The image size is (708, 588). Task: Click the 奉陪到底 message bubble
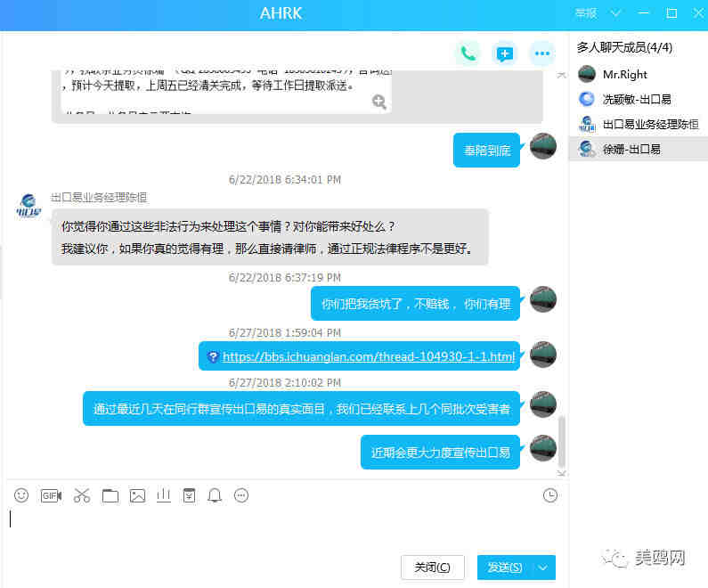point(487,151)
